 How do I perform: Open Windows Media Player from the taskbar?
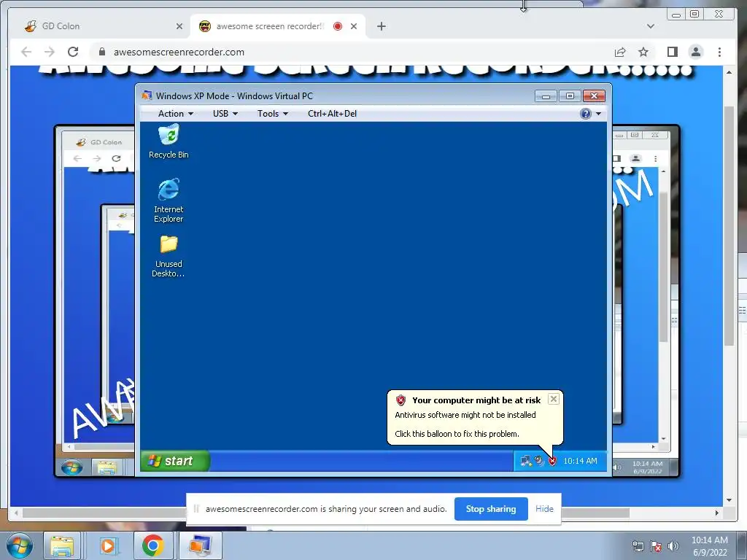point(108,546)
